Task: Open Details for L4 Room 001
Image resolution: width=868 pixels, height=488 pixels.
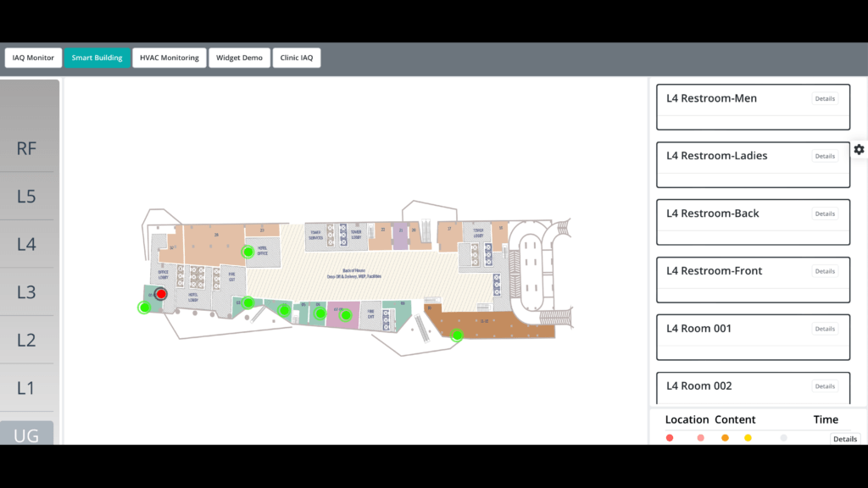Action: point(825,329)
